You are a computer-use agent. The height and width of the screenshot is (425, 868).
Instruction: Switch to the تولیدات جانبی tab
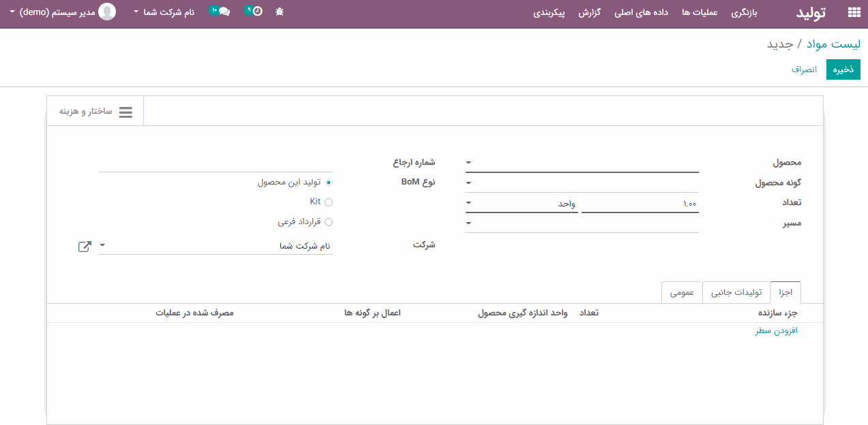pos(736,292)
